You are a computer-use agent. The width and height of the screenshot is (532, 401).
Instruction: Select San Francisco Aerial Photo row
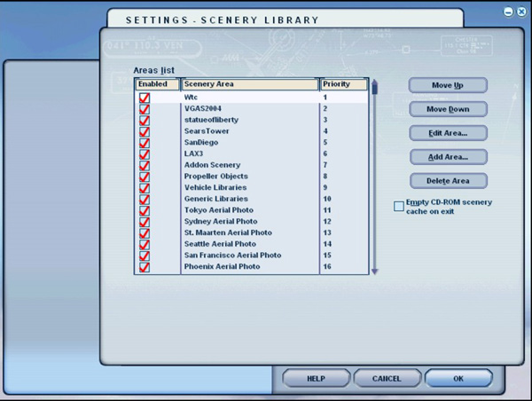point(252,256)
